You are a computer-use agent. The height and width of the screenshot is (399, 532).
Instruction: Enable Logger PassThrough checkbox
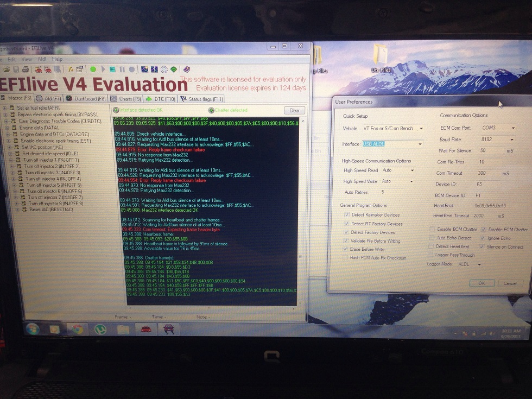pyautogui.click(x=430, y=255)
